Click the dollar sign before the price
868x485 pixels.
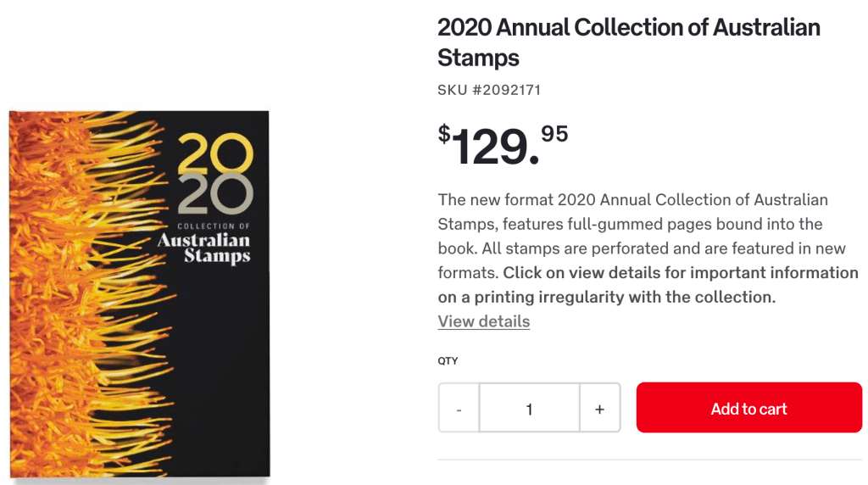[444, 134]
